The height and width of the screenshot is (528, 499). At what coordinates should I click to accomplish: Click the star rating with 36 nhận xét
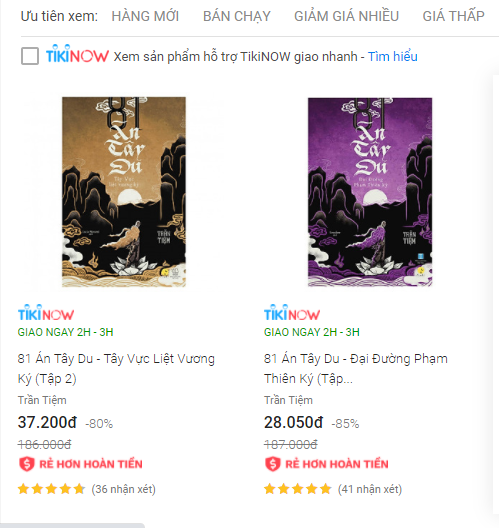click(x=52, y=489)
